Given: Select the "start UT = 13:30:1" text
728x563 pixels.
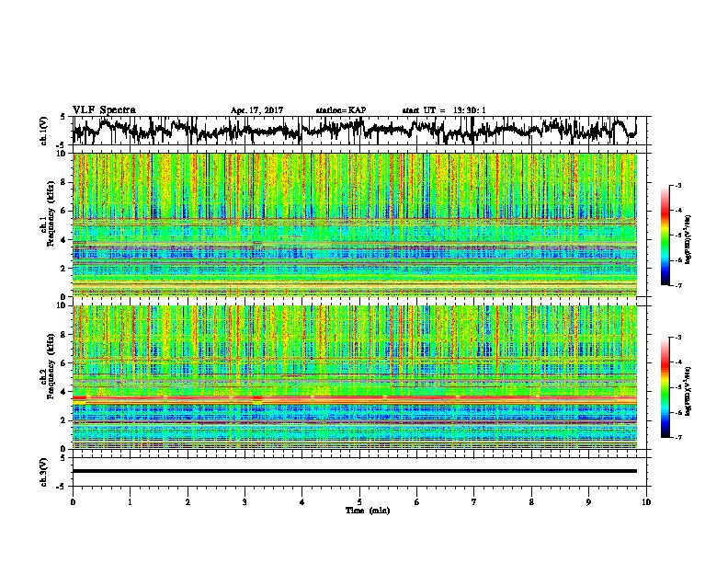Looking at the screenshot, I should tap(444, 110).
